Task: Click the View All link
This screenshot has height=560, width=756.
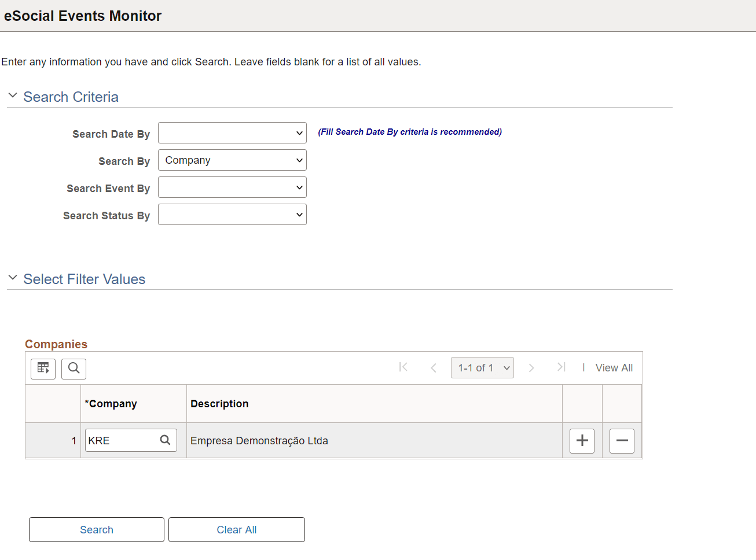Action: (x=614, y=367)
